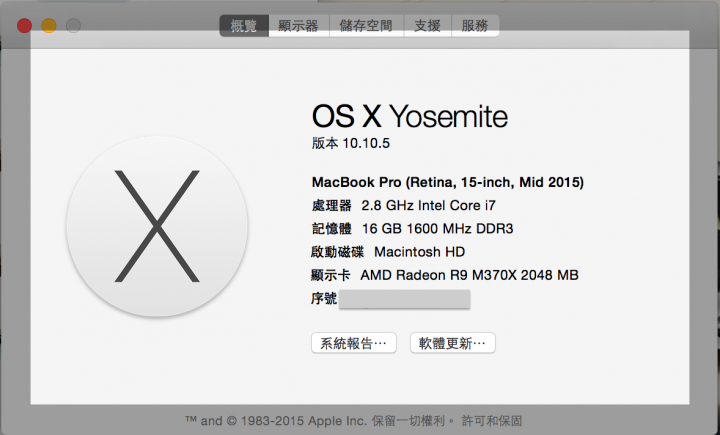Image resolution: width=720 pixels, height=435 pixels.
Task: Click the 處理器 label
Action: pyautogui.click(x=332, y=205)
